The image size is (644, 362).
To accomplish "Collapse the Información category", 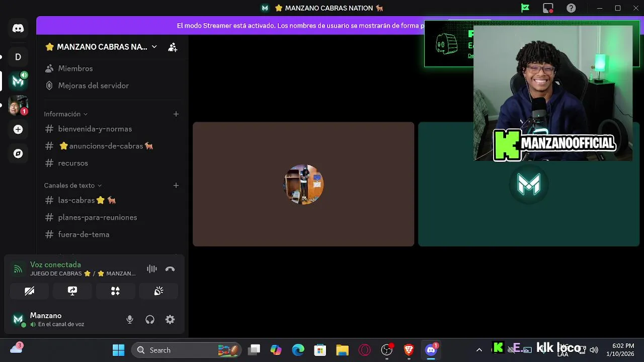I will [x=66, y=114].
